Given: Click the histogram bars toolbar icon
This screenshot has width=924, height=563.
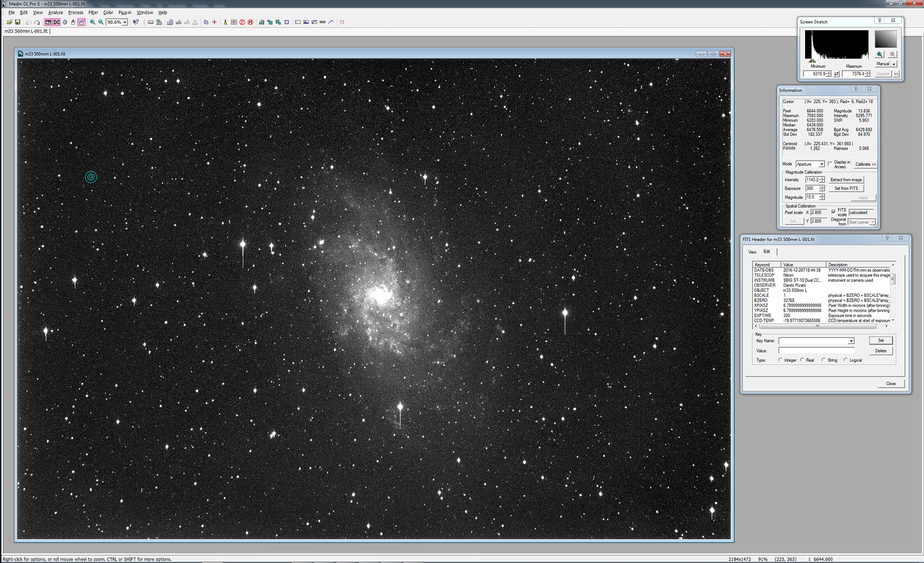Looking at the screenshot, I should [x=261, y=22].
